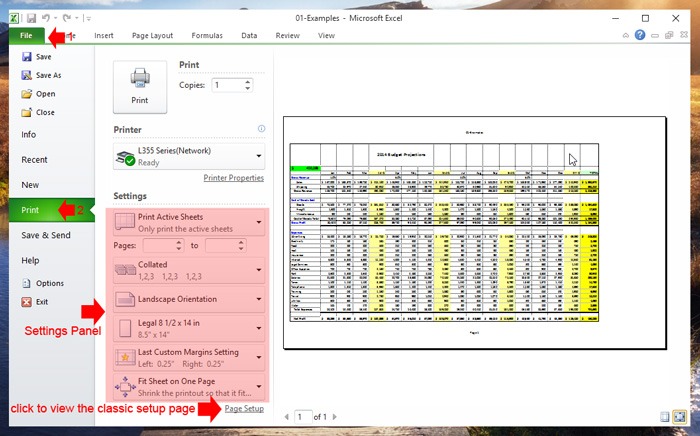Switch to the Page Layout tab

click(152, 35)
